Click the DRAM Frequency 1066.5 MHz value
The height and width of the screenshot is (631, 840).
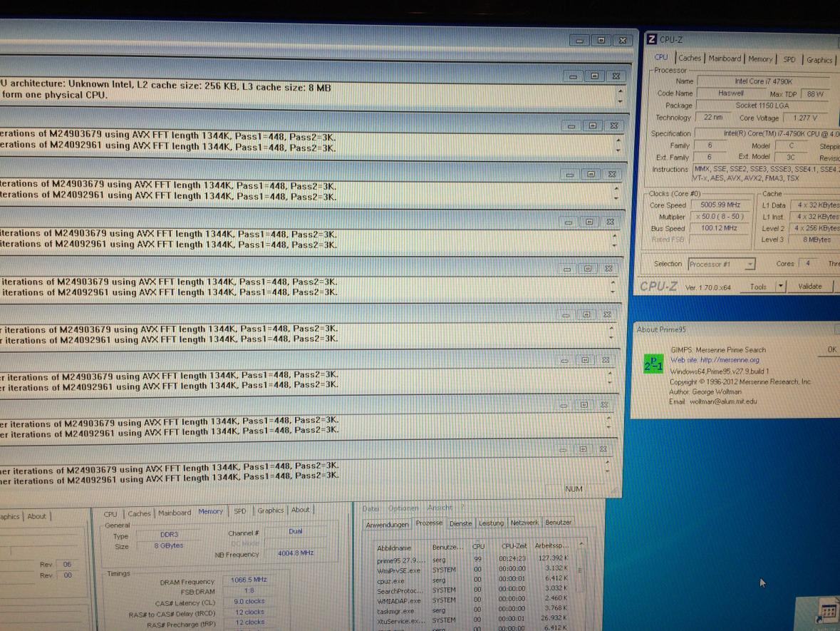249,580
